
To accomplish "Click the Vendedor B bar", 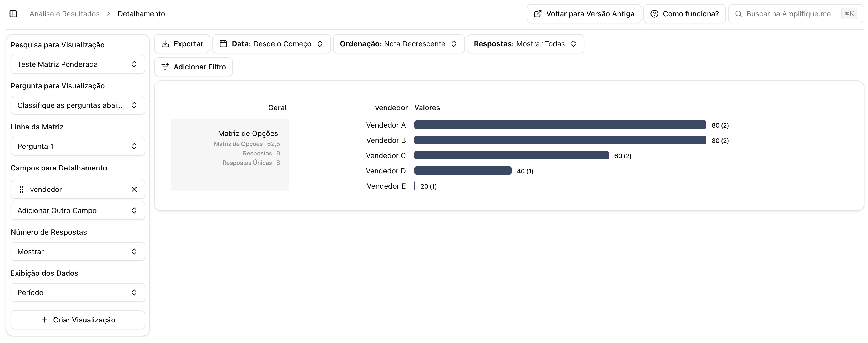I will 560,140.
